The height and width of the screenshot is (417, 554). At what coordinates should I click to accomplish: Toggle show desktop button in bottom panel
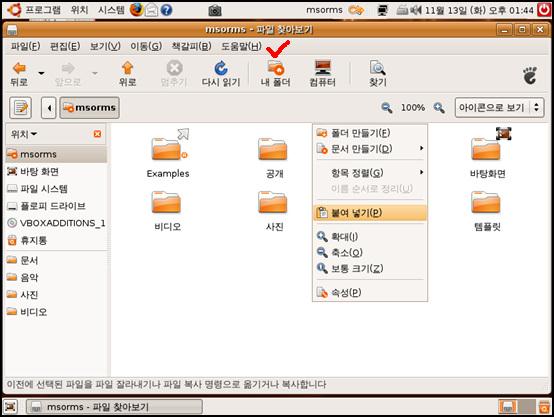click(x=10, y=407)
